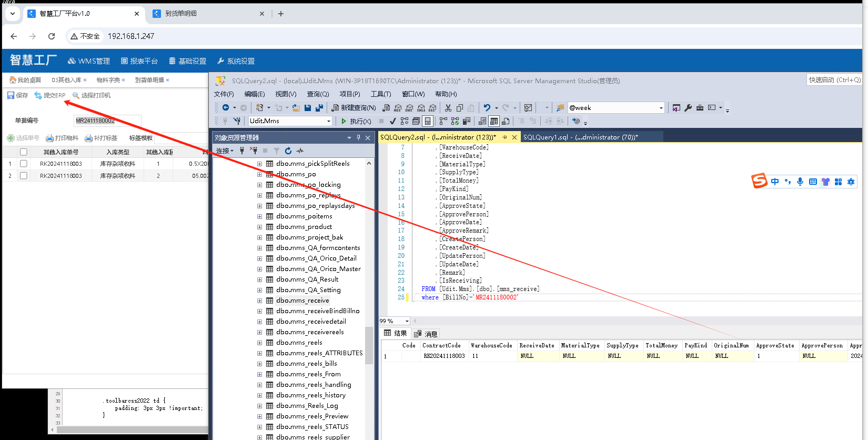Click the Cut scissors icon in SSMS toolbar
Screen dimensions: 868x440
pyautogui.click(x=448, y=108)
